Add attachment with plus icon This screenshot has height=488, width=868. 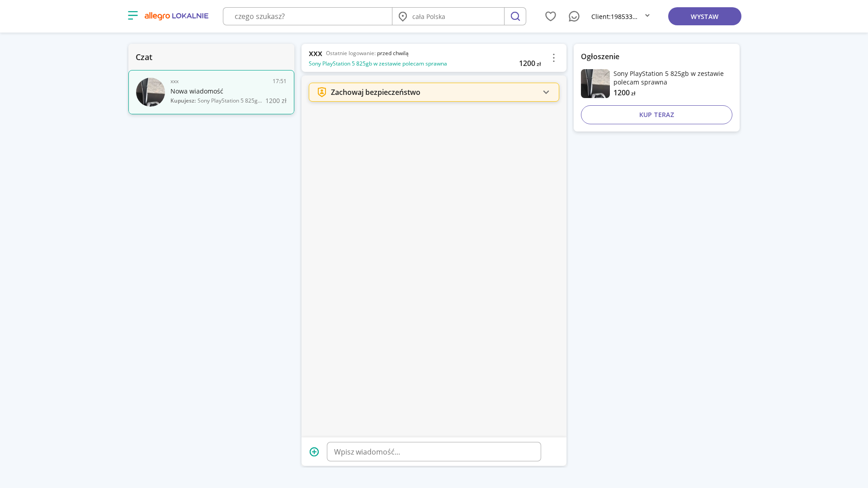(314, 452)
